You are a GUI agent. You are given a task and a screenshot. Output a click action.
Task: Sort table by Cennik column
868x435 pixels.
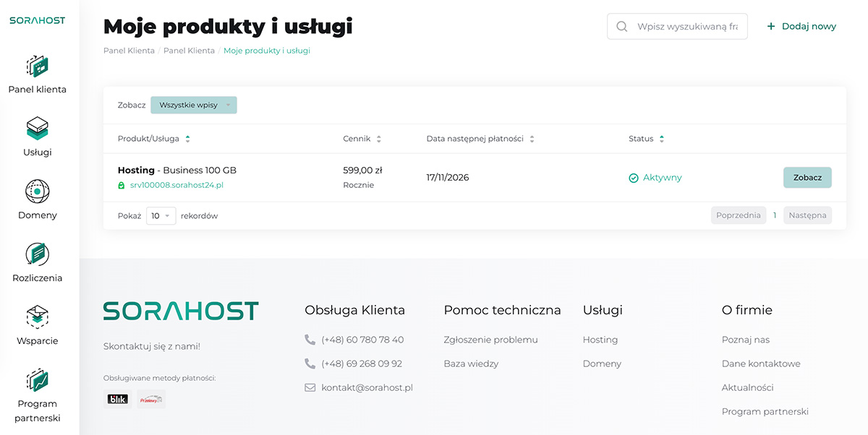379,139
